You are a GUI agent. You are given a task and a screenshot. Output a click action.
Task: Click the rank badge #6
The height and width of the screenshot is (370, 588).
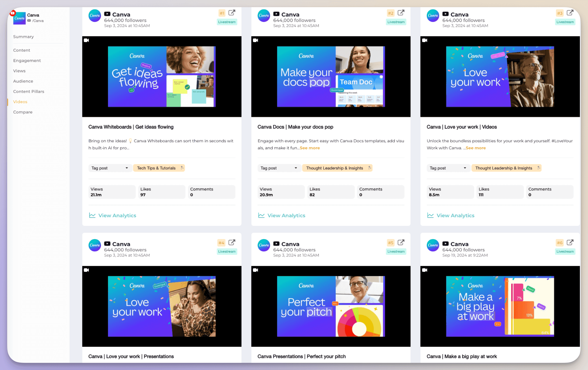[560, 243]
